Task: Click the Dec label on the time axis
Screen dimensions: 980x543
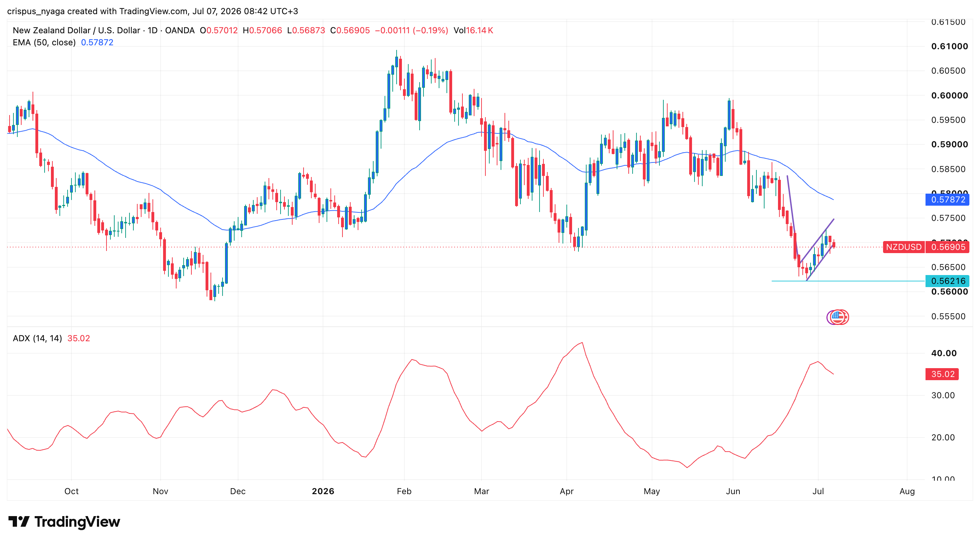Action: click(238, 491)
